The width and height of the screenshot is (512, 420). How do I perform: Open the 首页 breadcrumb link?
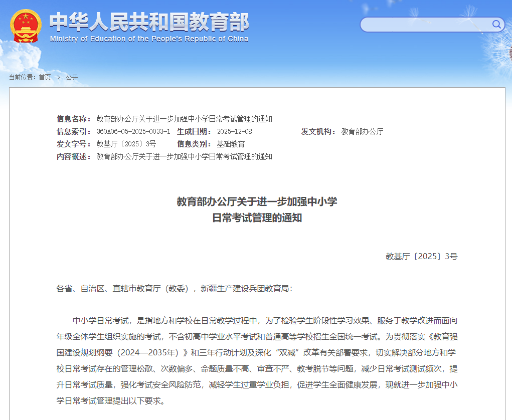[x=45, y=77]
